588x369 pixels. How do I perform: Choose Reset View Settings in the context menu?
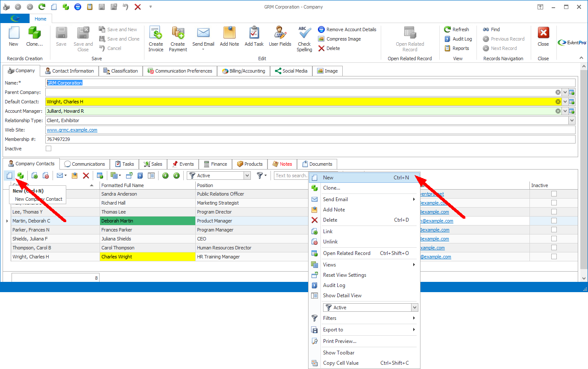pos(365,275)
